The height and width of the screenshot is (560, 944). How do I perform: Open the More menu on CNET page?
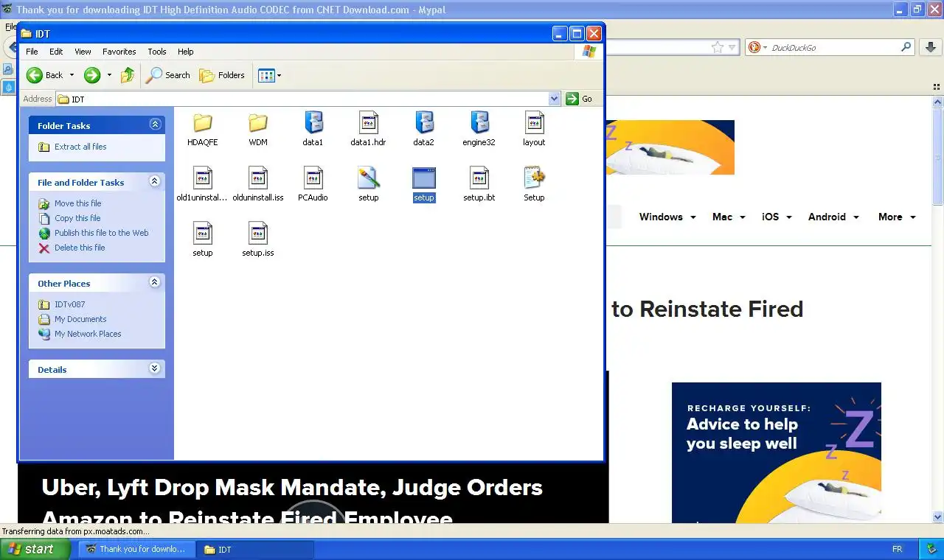(897, 217)
